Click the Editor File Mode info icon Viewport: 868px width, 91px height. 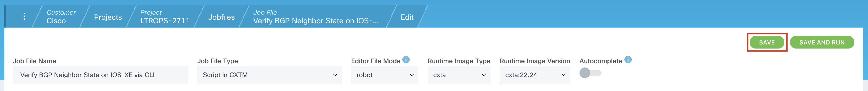406,60
